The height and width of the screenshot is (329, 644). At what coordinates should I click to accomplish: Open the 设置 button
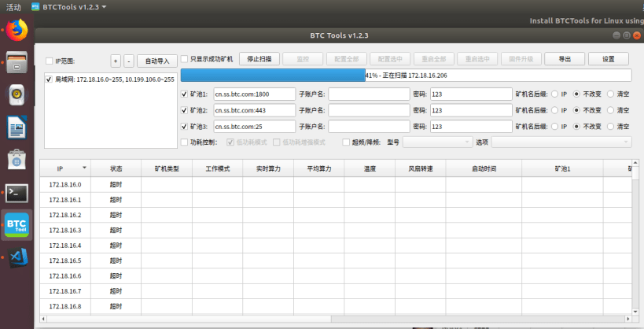[x=609, y=59]
